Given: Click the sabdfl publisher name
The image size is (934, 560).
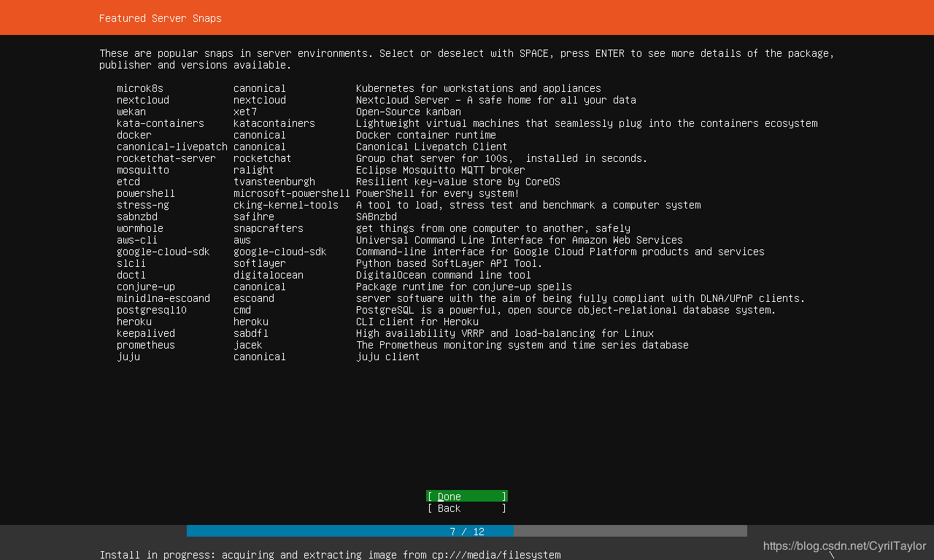Looking at the screenshot, I should pyautogui.click(x=251, y=333).
